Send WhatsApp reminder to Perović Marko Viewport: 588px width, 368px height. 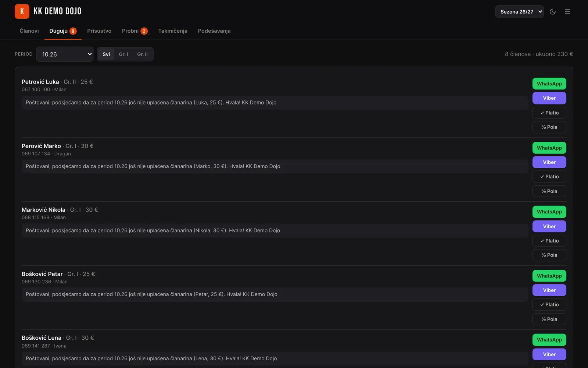(x=549, y=148)
